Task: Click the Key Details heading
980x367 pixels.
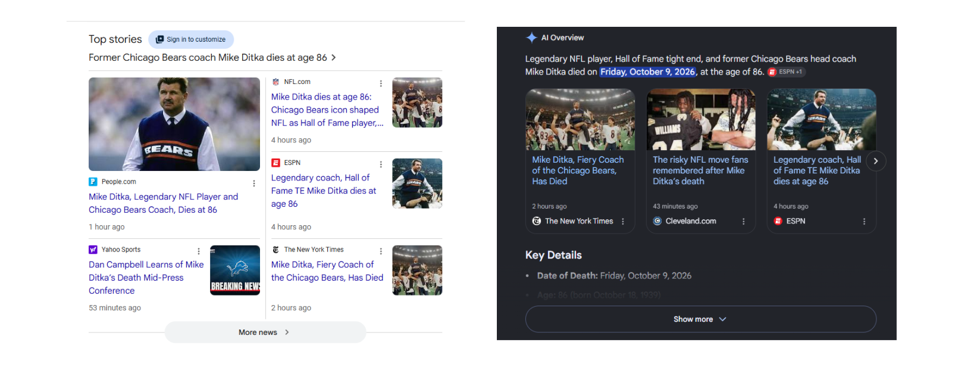Action: (x=553, y=255)
